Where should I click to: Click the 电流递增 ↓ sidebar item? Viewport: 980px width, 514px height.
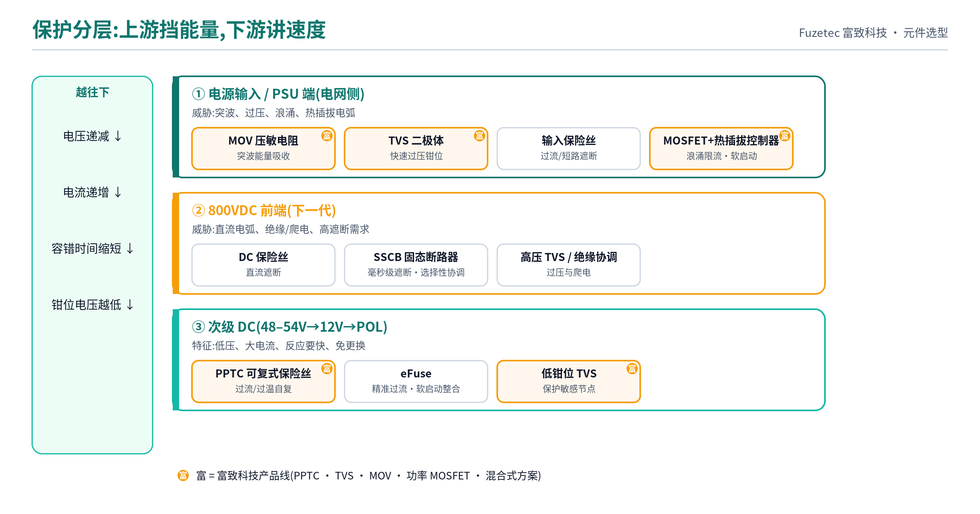pyautogui.click(x=92, y=192)
